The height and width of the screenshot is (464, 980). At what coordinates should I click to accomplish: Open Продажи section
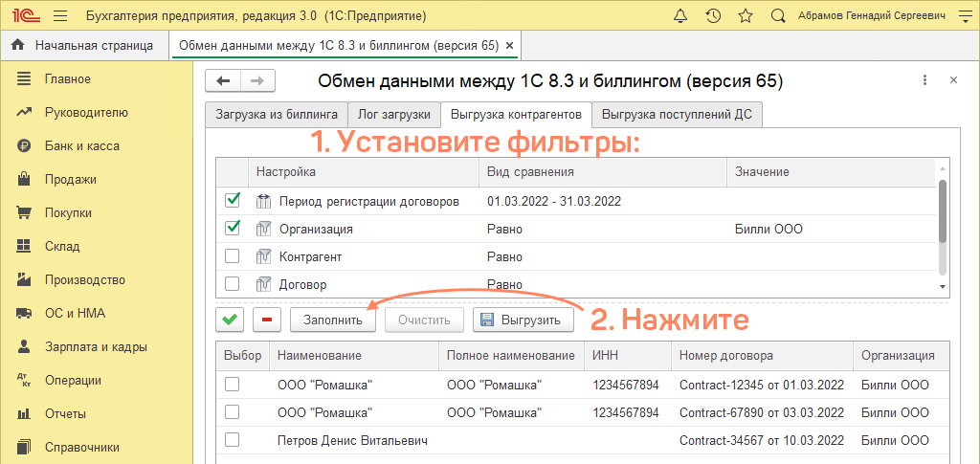click(x=70, y=180)
